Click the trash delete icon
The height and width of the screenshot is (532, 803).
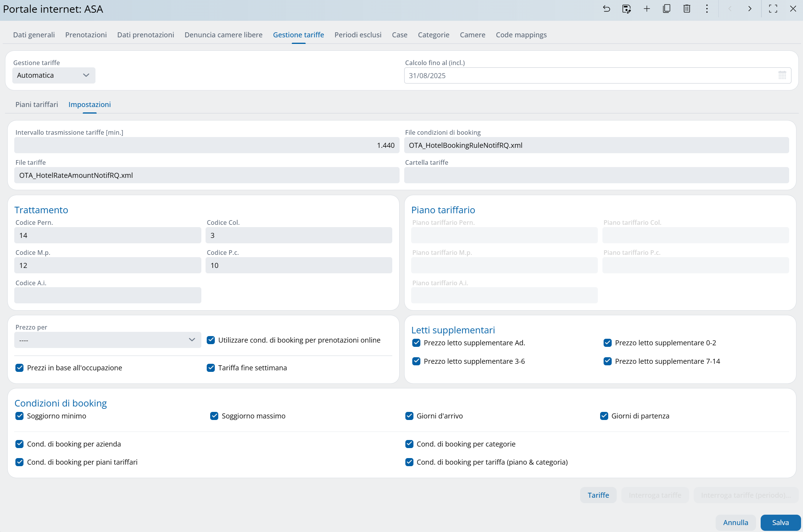point(687,9)
